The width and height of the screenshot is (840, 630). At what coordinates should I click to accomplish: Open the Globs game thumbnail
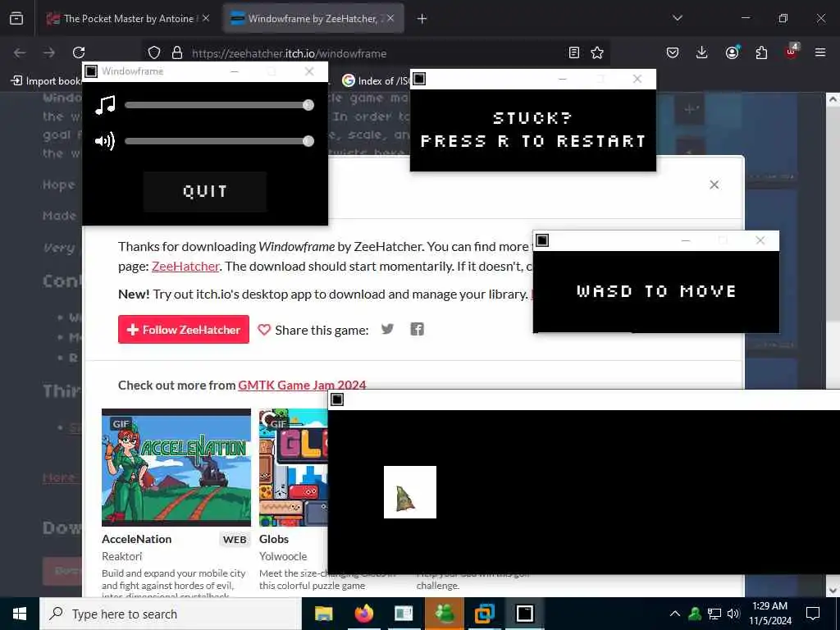(x=293, y=468)
